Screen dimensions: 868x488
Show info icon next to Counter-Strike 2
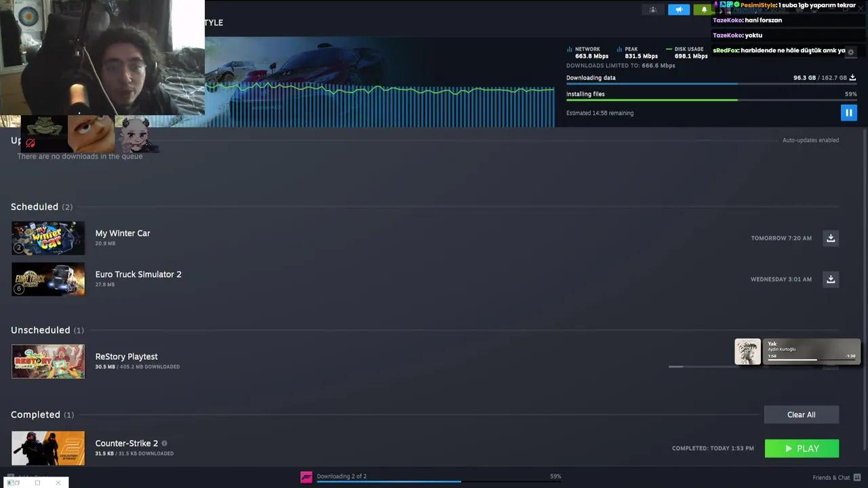[x=164, y=443]
